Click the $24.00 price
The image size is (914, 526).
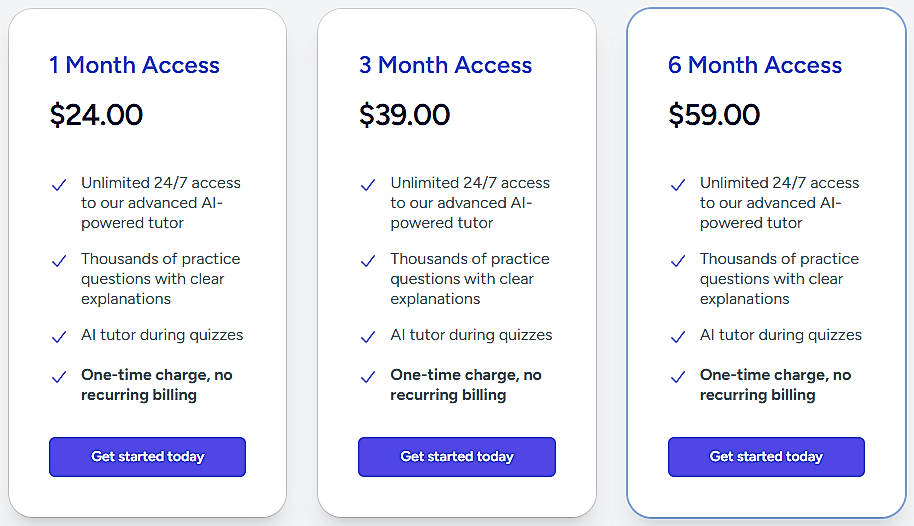pos(96,115)
